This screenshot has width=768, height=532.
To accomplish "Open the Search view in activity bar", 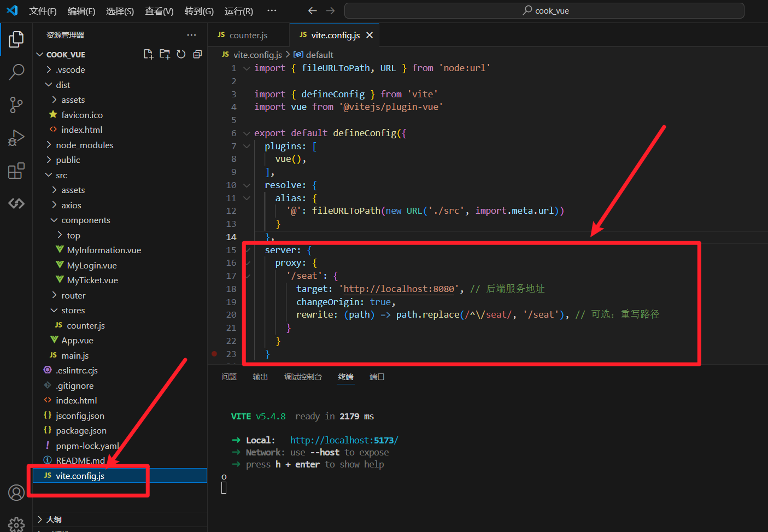I will 16,72.
